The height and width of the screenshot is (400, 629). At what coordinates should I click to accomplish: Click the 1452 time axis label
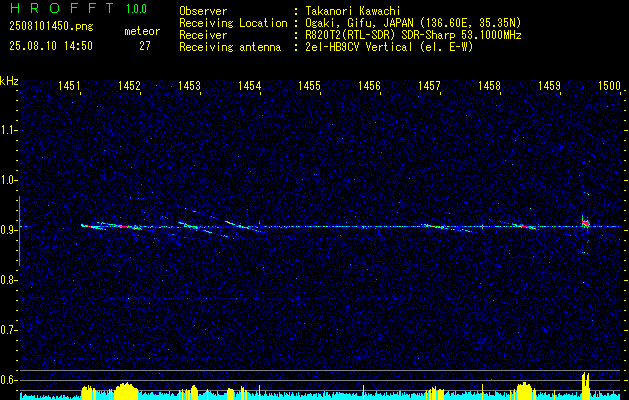point(130,86)
